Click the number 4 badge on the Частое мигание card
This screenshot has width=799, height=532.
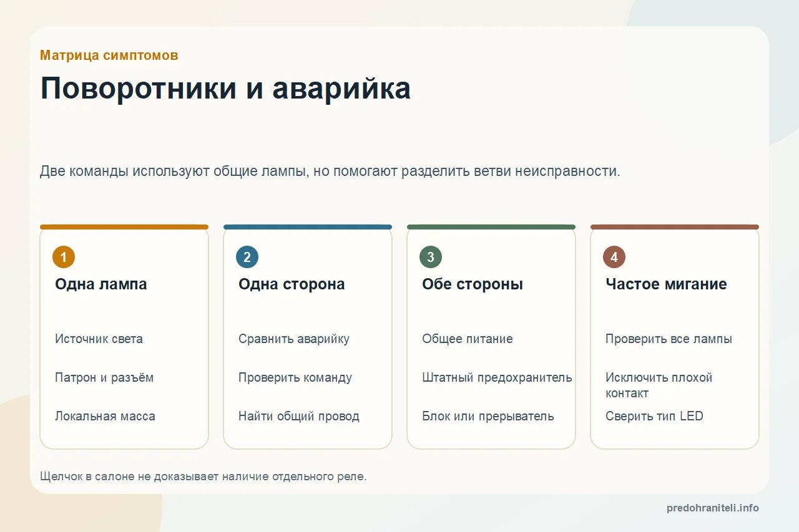pos(614,257)
